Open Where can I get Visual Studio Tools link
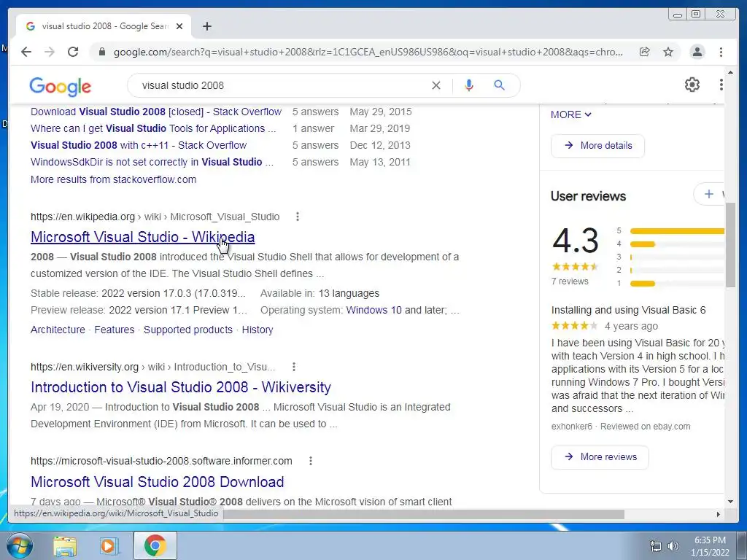 click(x=153, y=128)
